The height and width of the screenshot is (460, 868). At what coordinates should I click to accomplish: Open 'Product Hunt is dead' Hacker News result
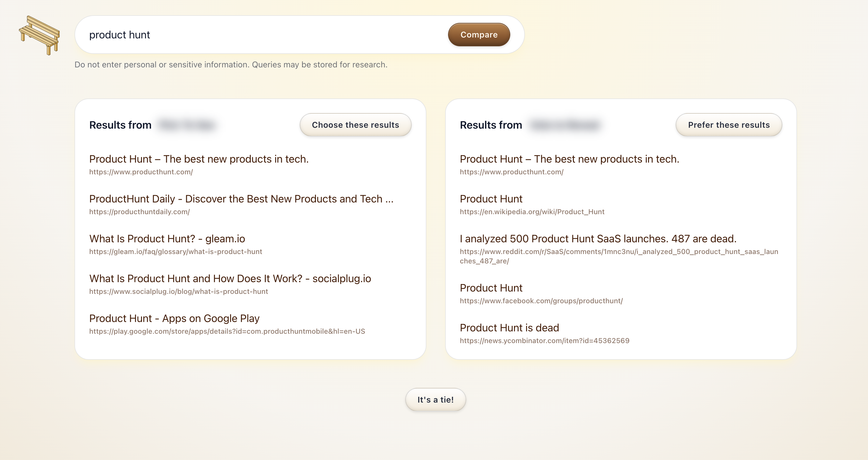(x=509, y=328)
